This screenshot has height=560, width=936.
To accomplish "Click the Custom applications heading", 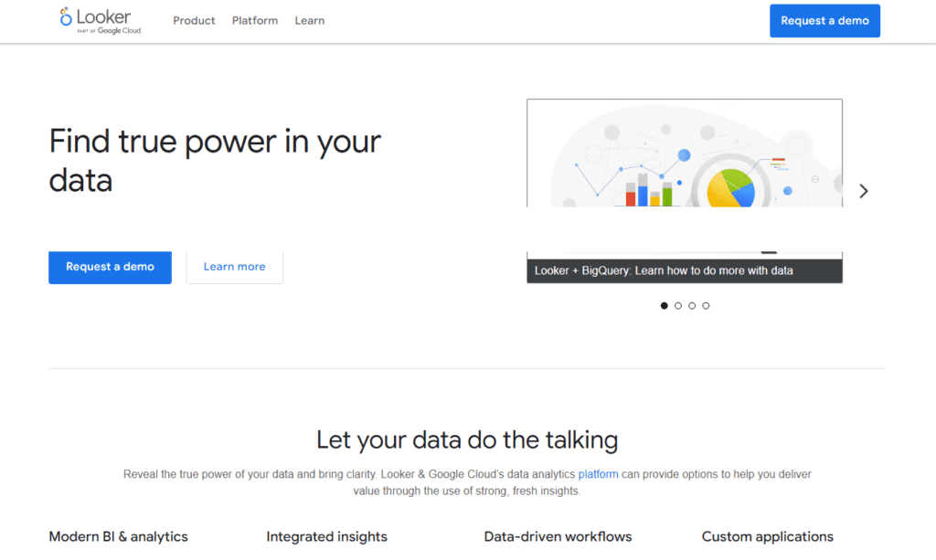I will 767,537.
